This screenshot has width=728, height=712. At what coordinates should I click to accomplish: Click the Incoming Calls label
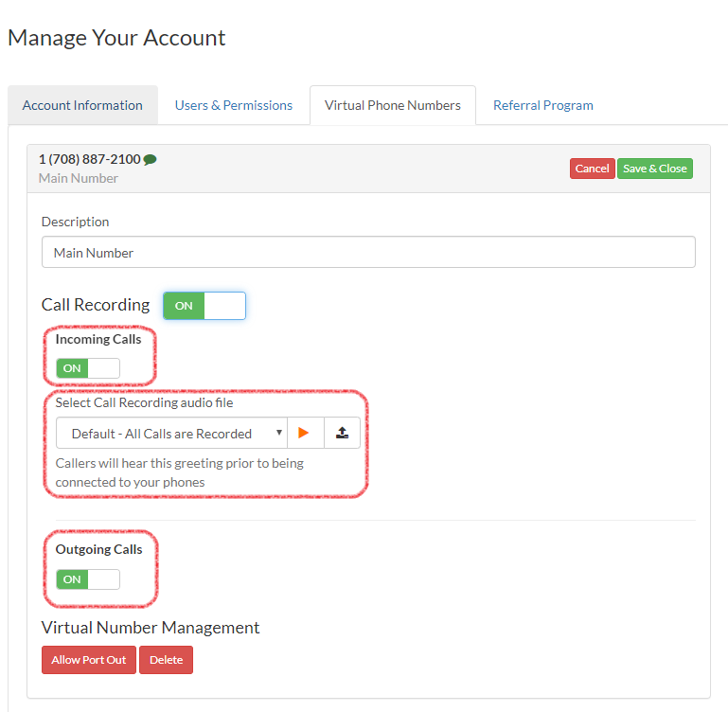pyautogui.click(x=98, y=339)
